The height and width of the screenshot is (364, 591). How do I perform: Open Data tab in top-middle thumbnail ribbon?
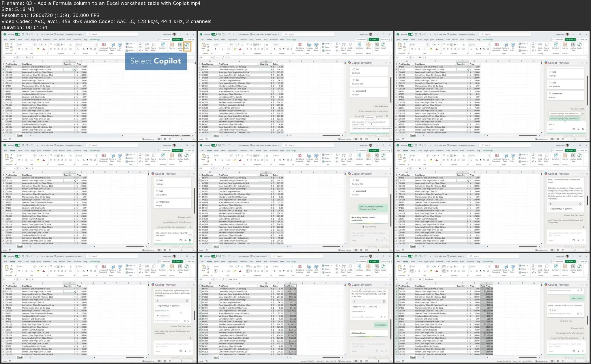pyautogui.click(x=251, y=40)
